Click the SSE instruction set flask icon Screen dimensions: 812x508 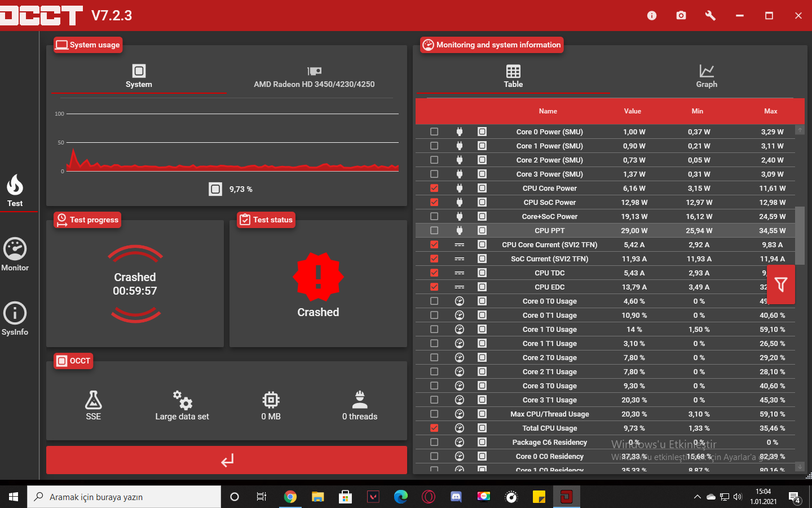(x=94, y=400)
